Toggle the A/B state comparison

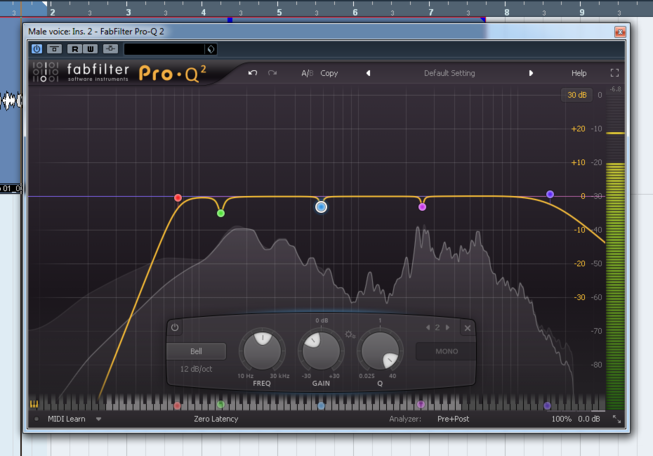307,73
